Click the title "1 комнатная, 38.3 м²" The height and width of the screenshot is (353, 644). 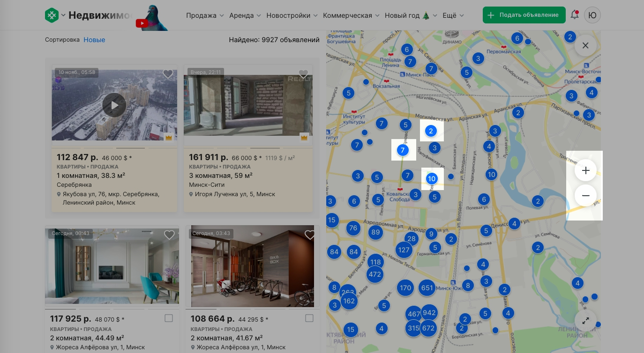pyautogui.click(x=91, y=176)
